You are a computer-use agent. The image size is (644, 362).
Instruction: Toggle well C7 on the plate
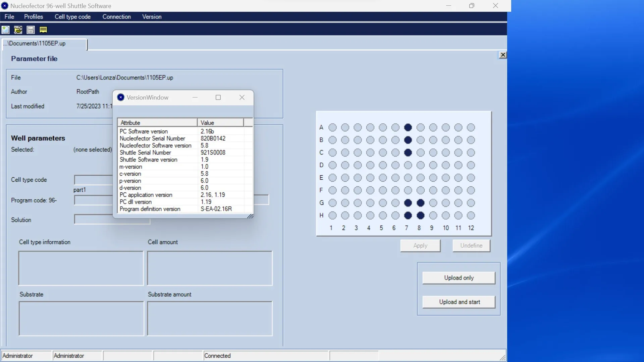tap(408, 153)
